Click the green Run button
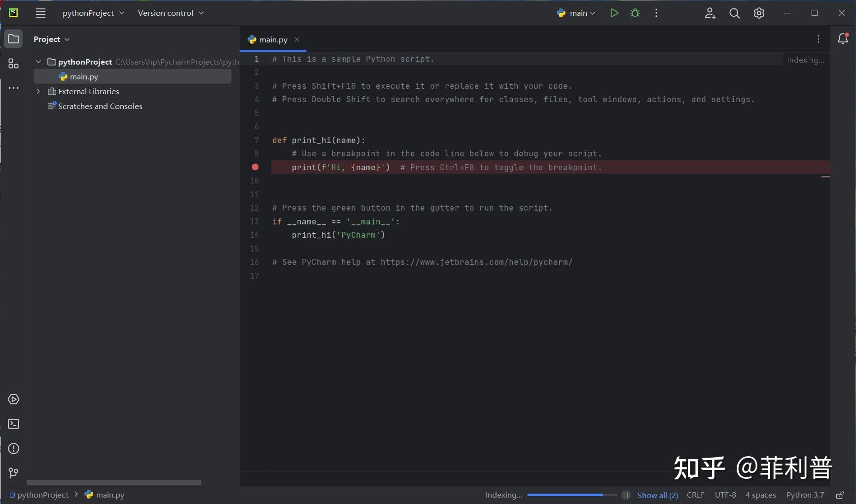The image size is (856, 504). point(614,13)
